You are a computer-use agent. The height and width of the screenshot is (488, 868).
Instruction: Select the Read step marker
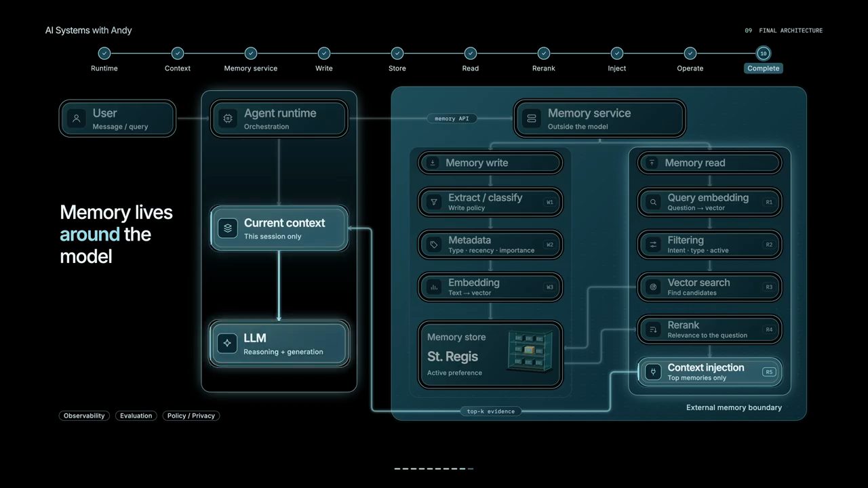click(471, 54)
